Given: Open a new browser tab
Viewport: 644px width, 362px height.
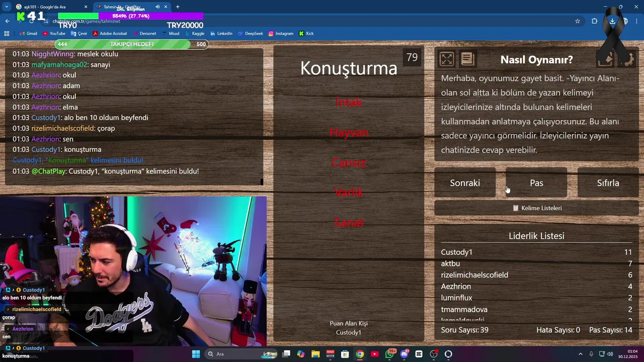Looking at the screenshot, I should (x=178, y=7).
